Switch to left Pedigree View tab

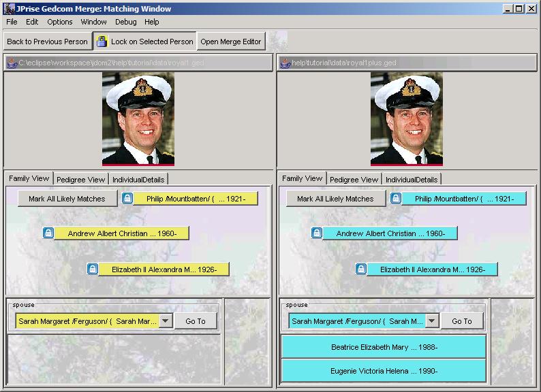coord(80,180)
